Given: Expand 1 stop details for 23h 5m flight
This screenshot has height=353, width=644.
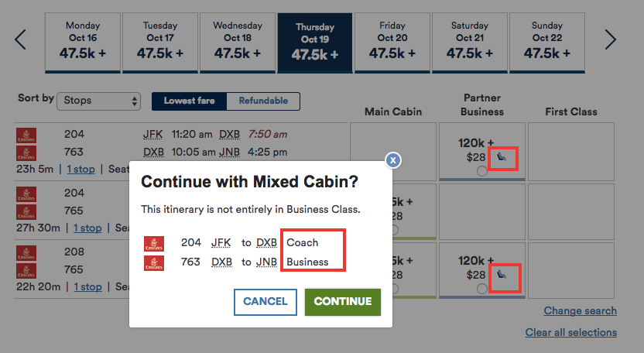Looking at the screenshot, I should pos(81,170).
